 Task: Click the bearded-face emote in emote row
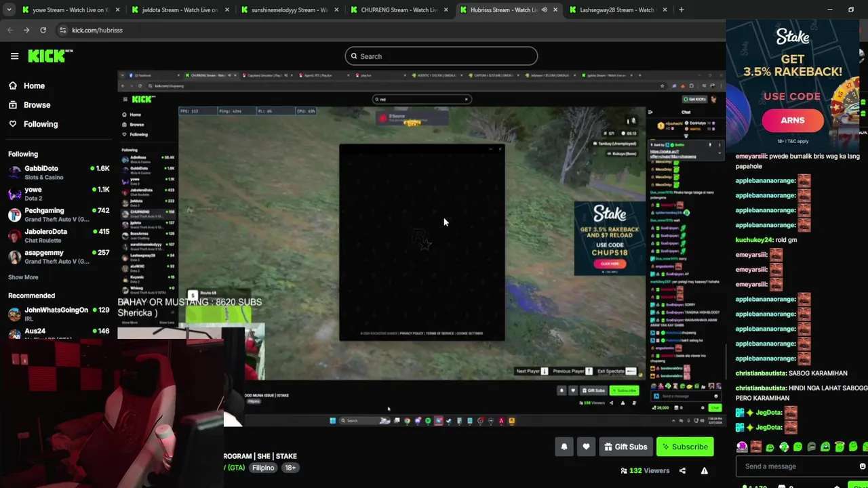click(x=756, y=447)
